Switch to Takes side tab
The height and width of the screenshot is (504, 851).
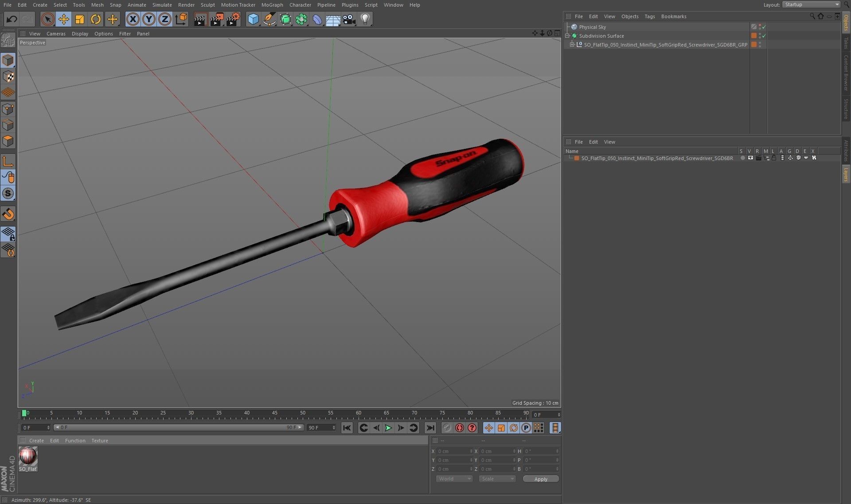(846, 43)
